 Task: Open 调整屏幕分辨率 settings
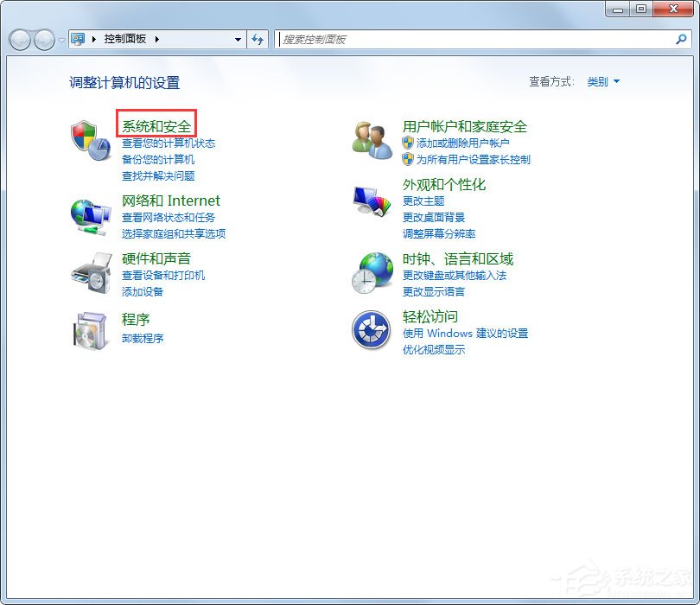(439, 232)
